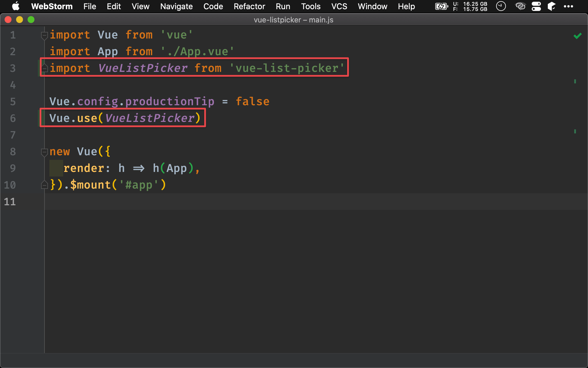Open the Help menu
This screenshot has height=368, width=588.
coord(406,6)
